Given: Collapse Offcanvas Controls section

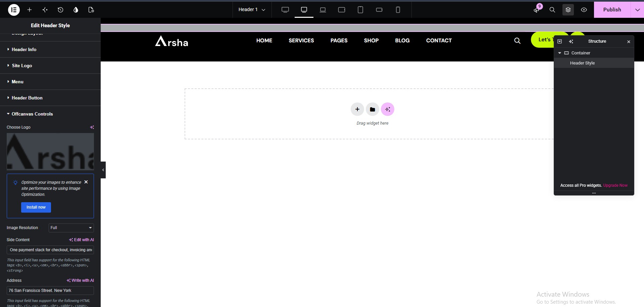Looking at the screenshot, I should click(50, 114).
